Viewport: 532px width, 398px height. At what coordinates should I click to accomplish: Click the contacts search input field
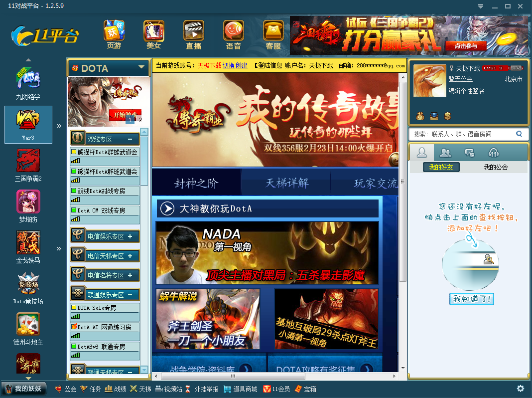coord(464,134)
